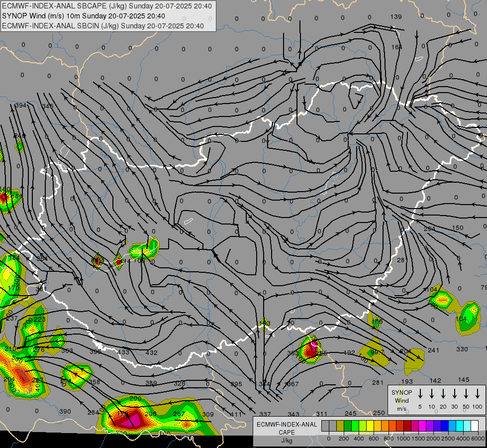The height and width of the screenshot is (448, 487).
Task: Click the map value 294
Action: 429,229
